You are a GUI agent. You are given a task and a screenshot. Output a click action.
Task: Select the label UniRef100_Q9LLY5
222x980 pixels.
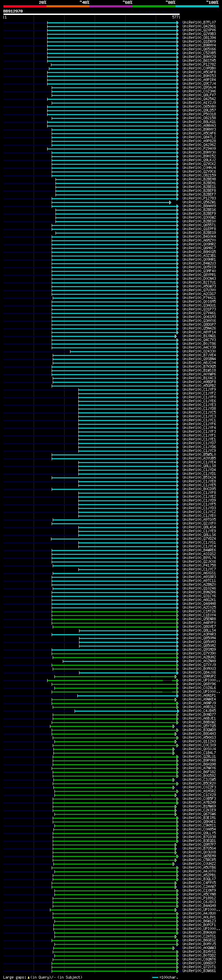click(199, 833)
